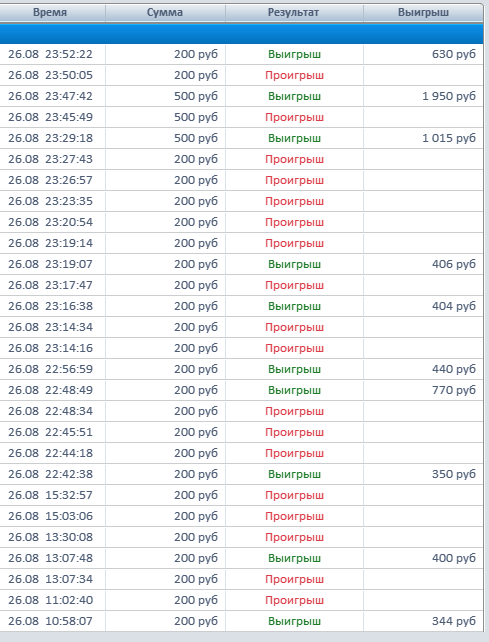Select the row timed 23:19:07
The image size is (489, 642).
(242, 264)
